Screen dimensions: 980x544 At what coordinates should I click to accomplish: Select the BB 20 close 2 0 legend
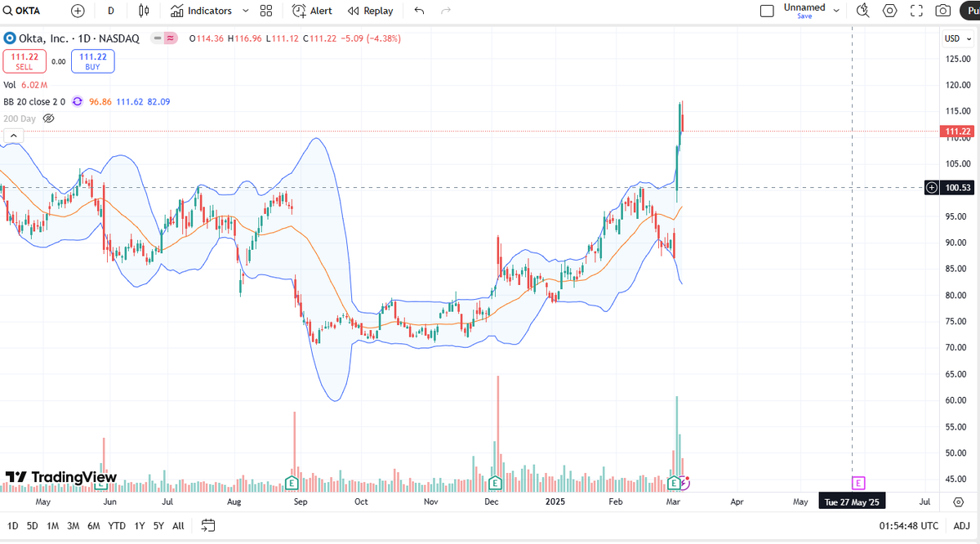coord(33,101)
